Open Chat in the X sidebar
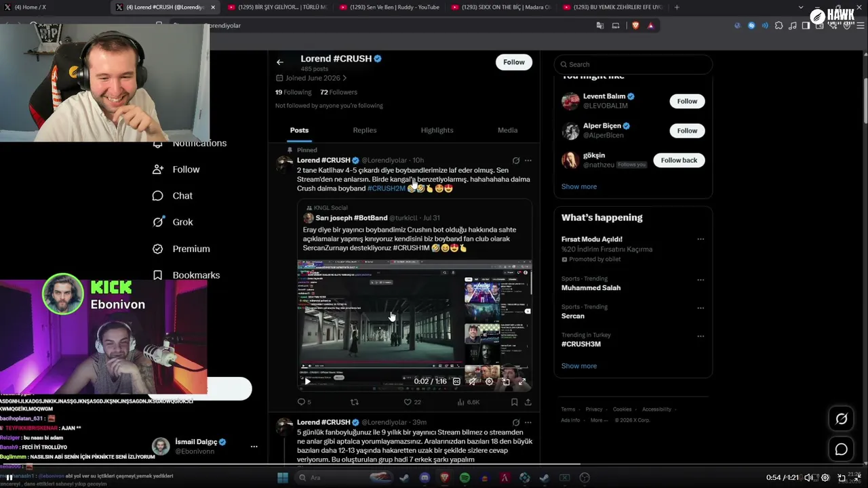The height and width of the screenshot is (488, 868). coord(173,196)
